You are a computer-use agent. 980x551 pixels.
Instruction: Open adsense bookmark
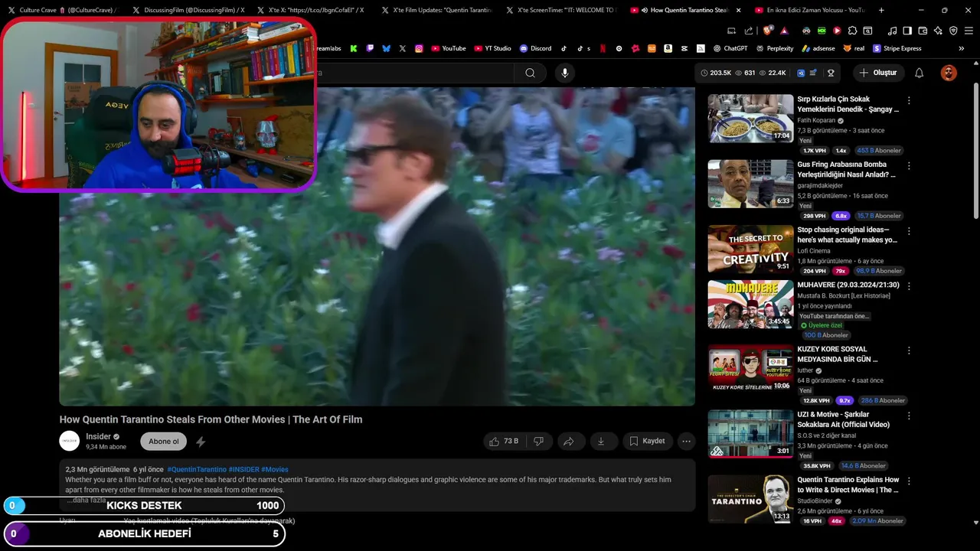click(x=818, y=48)
